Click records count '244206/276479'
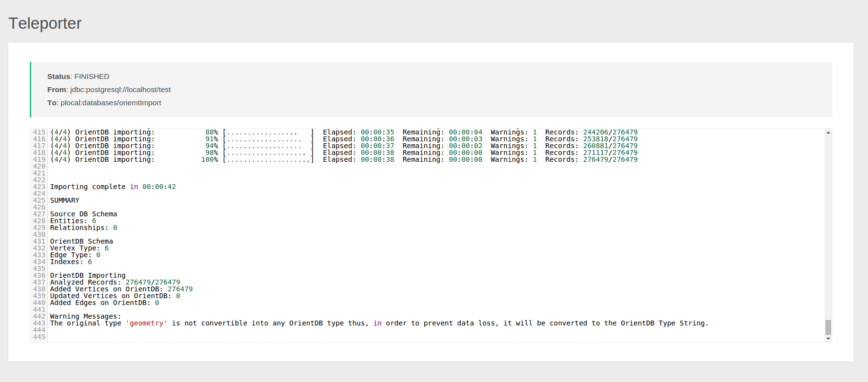 tap(610, 132)
